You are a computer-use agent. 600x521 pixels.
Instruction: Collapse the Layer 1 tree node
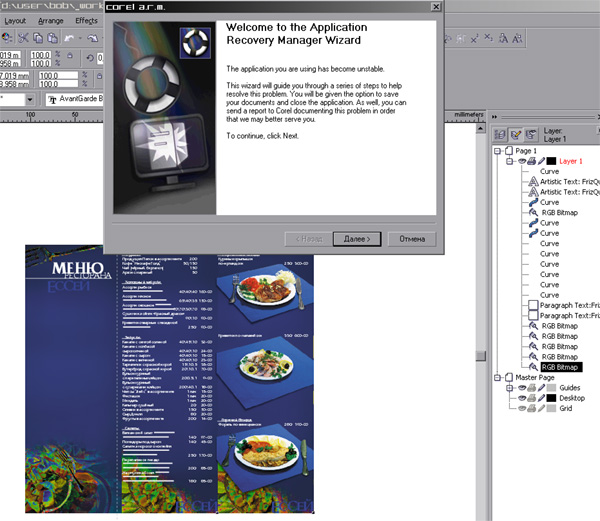[510, 161]
